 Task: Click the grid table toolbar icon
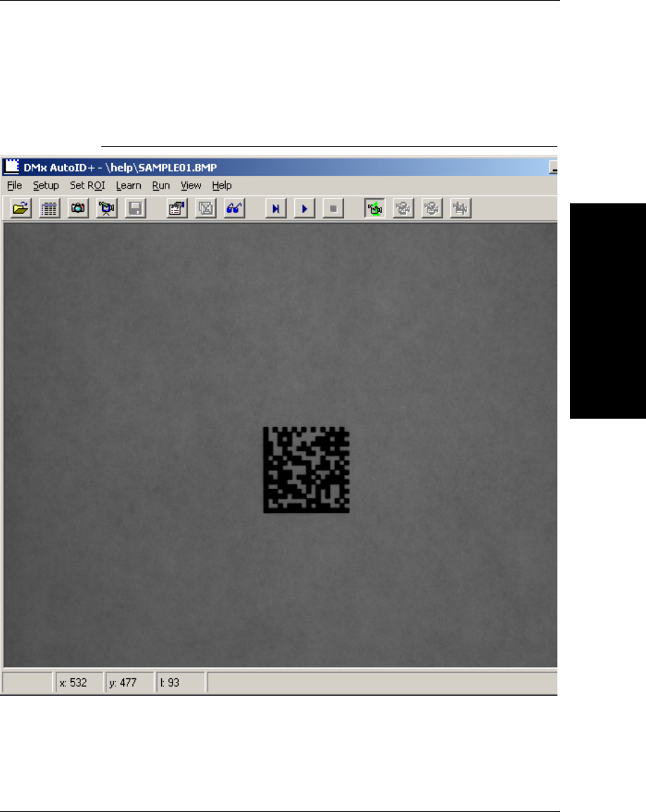pyautogui.click(x=49, y=209)
